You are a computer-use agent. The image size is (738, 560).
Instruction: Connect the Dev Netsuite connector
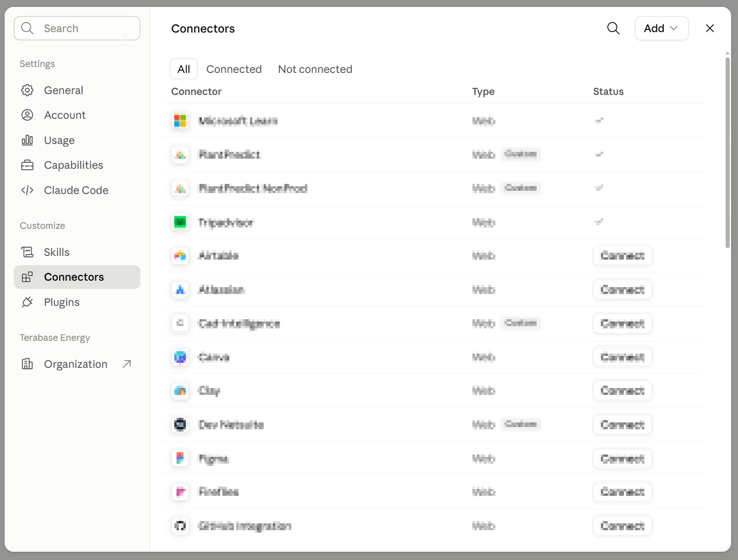point(622,425)
